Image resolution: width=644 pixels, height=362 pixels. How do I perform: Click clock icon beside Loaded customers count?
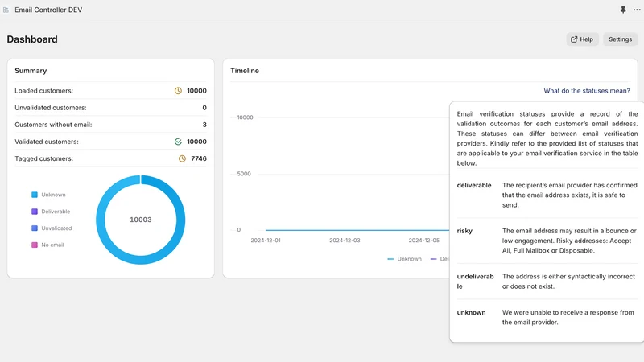[178, 91]
